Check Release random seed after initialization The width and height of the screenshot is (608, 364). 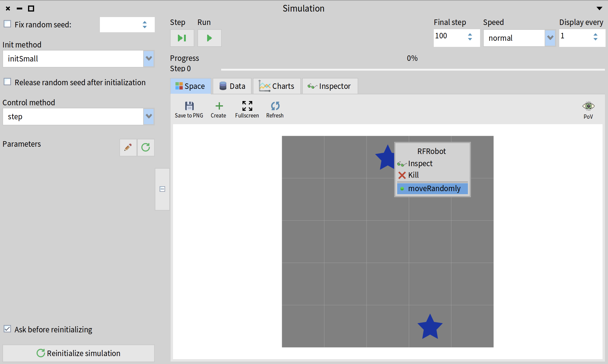(7, 82)
